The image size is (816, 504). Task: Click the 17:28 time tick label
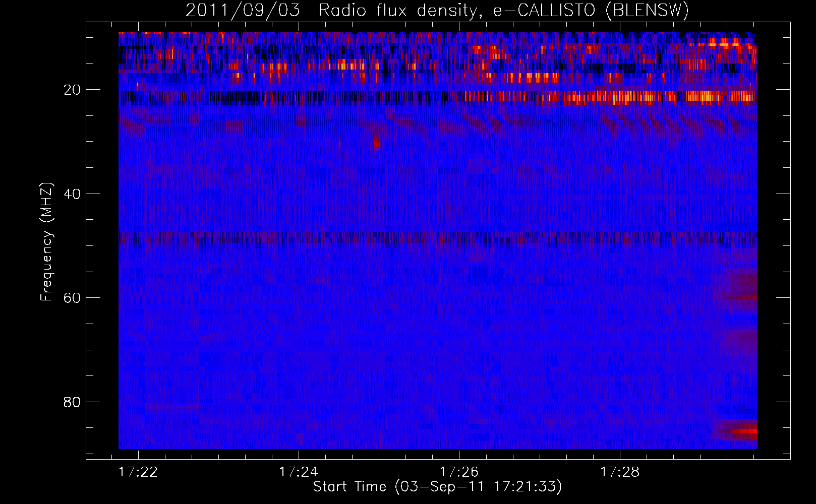click(620, 472)
